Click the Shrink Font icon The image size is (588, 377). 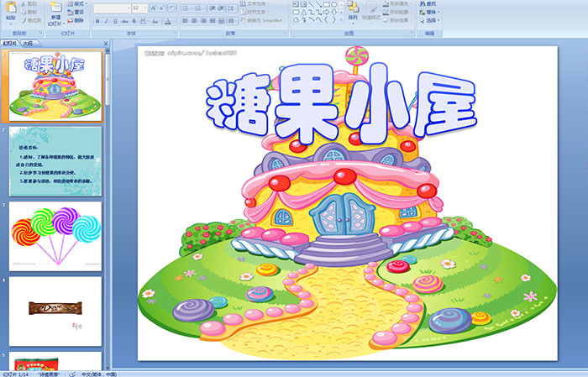pyautogui.click(x=162, y=8)
